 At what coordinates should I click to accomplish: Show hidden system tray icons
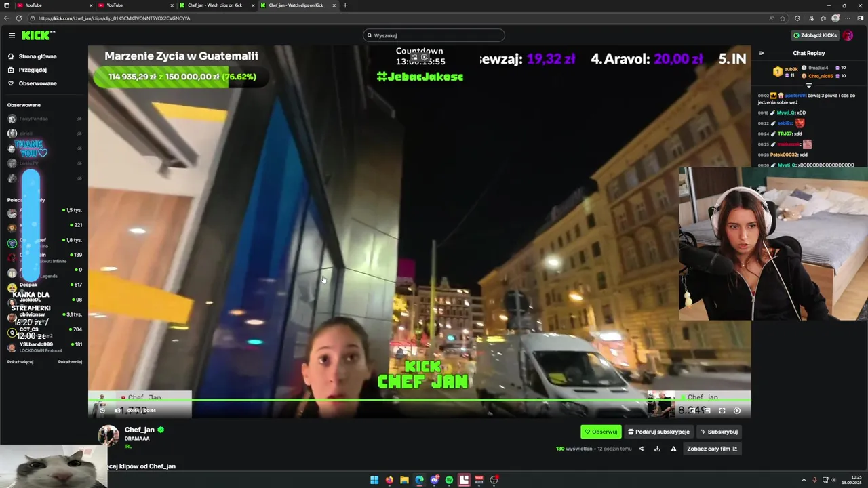click(x=804, y=480)
